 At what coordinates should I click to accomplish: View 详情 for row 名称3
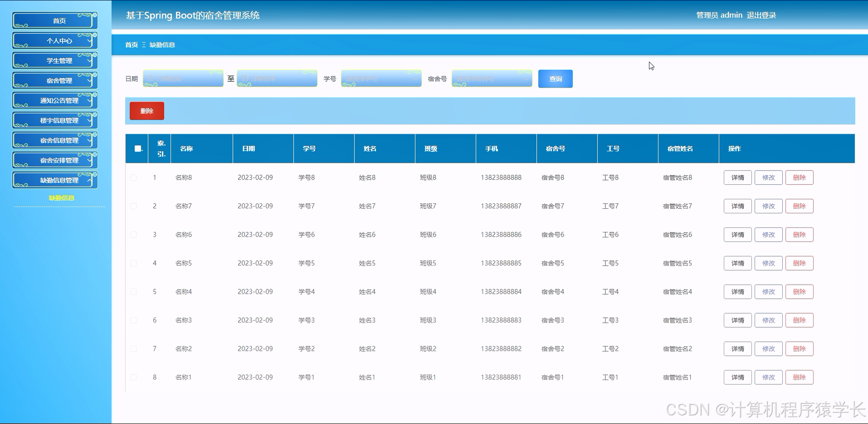tap(737, 320)
